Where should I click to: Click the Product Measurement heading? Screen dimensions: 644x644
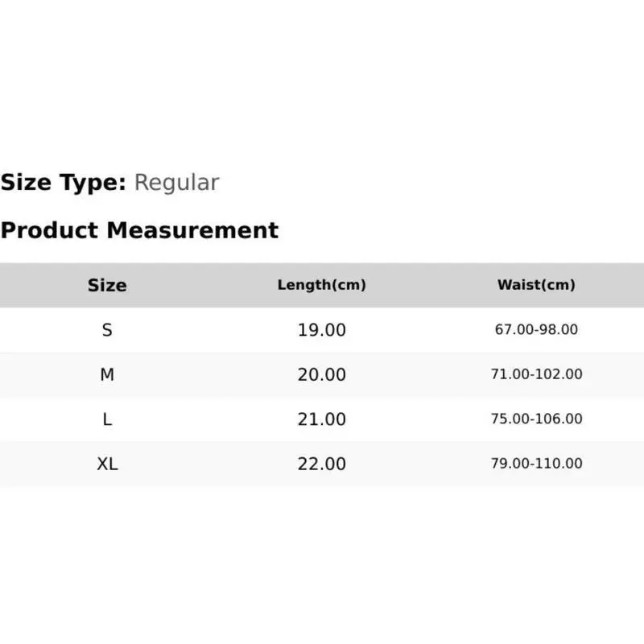click(139, 230)
